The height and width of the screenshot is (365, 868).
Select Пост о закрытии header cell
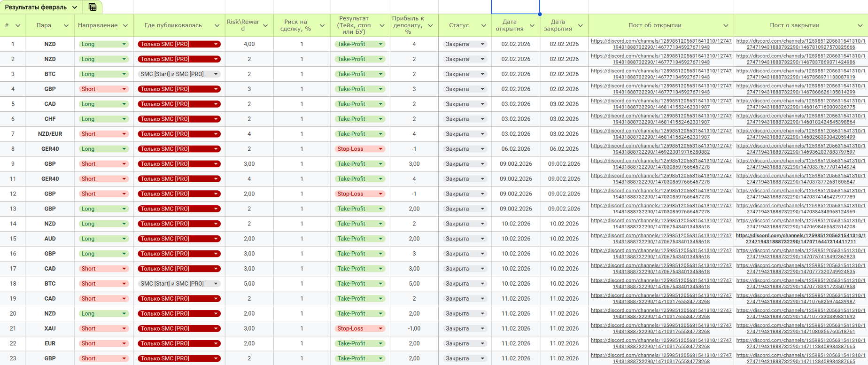tap(801, 25)
